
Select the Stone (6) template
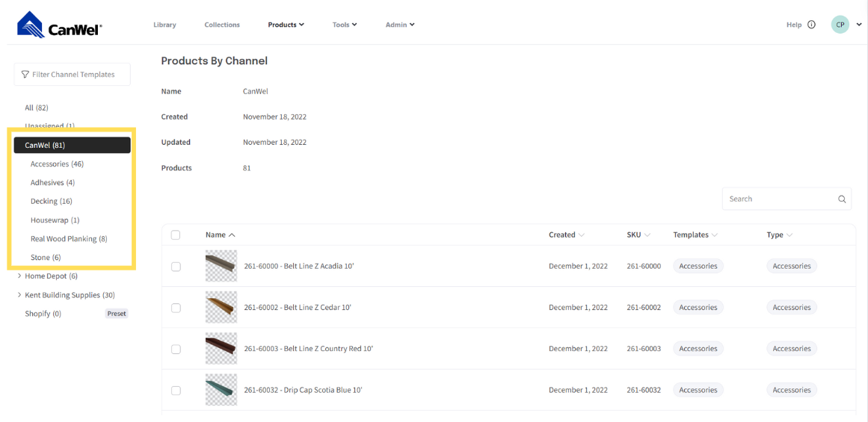coord(46,257)
